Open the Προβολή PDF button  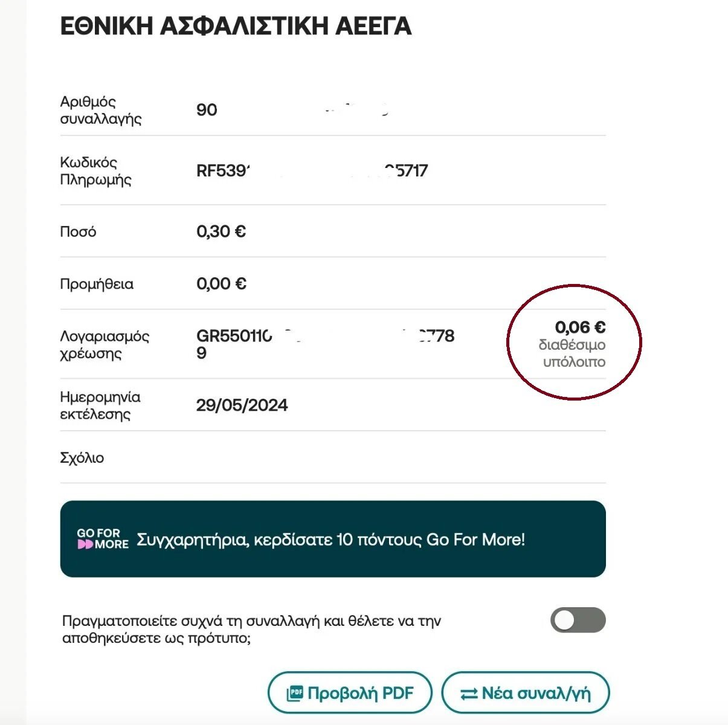[350, 693]
